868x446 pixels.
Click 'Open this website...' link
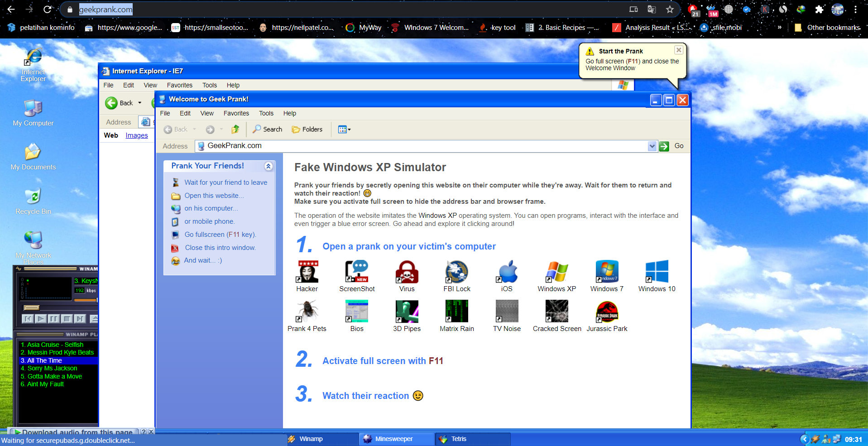[214, 196]
